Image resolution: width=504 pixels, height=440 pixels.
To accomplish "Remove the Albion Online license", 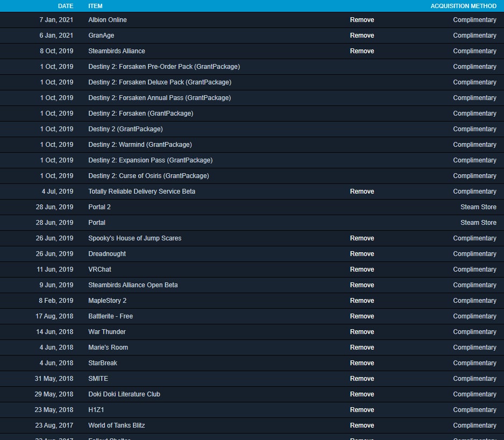I will [362, 20].
